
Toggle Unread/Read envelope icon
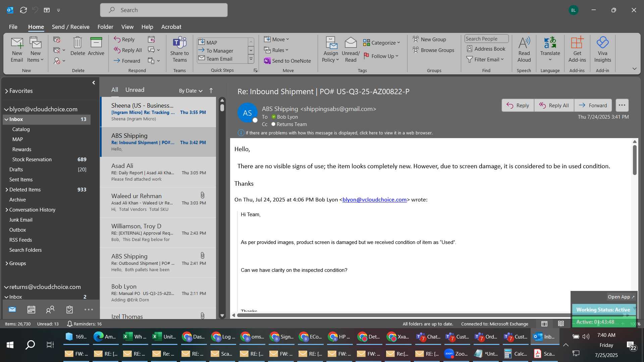coord(351,50)
